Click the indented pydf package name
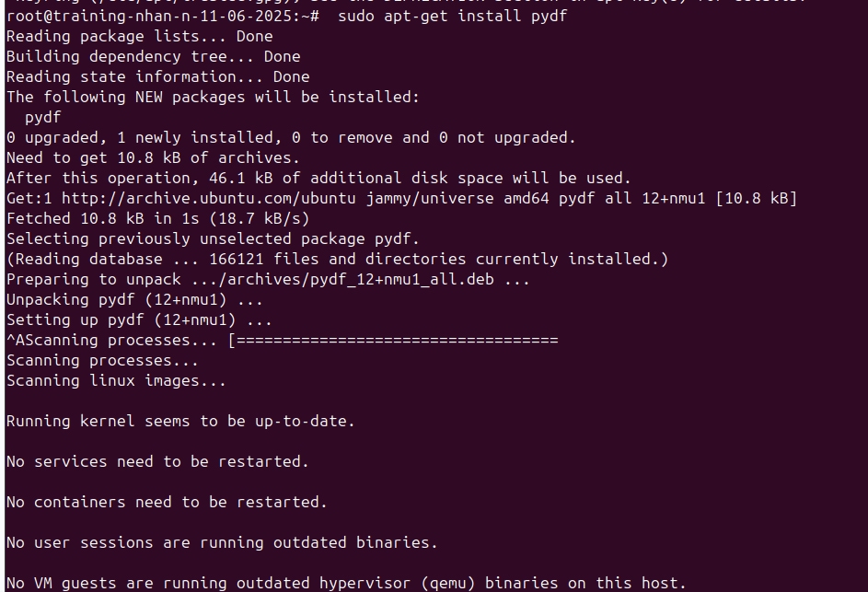Viewport: 868px width, 592px height. click(x=43, y=118)
